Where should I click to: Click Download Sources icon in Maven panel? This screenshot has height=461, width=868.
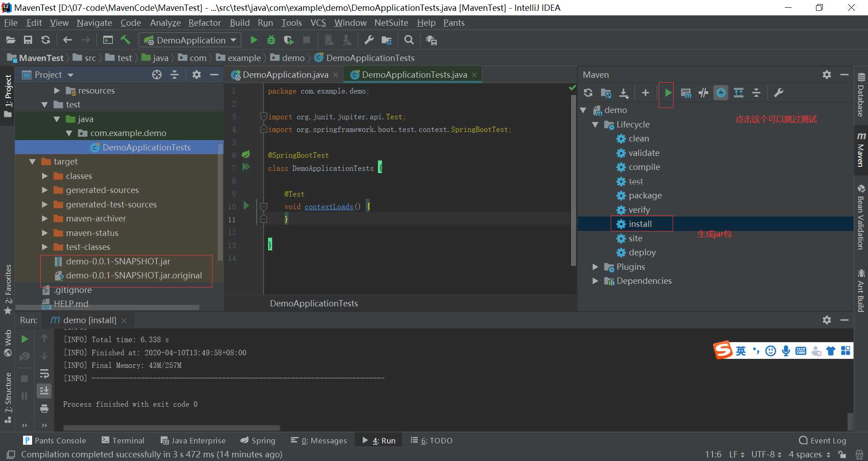pyautogui.click(x=623, y=93)
